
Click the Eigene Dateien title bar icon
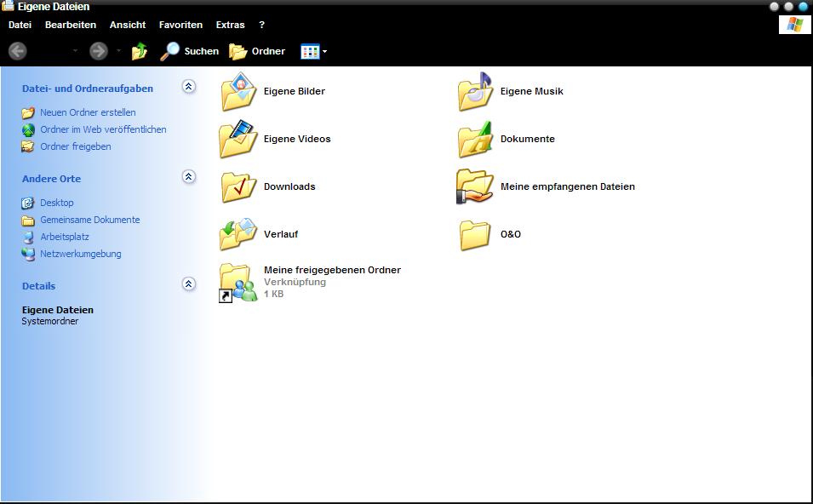(x=8, y=6)
